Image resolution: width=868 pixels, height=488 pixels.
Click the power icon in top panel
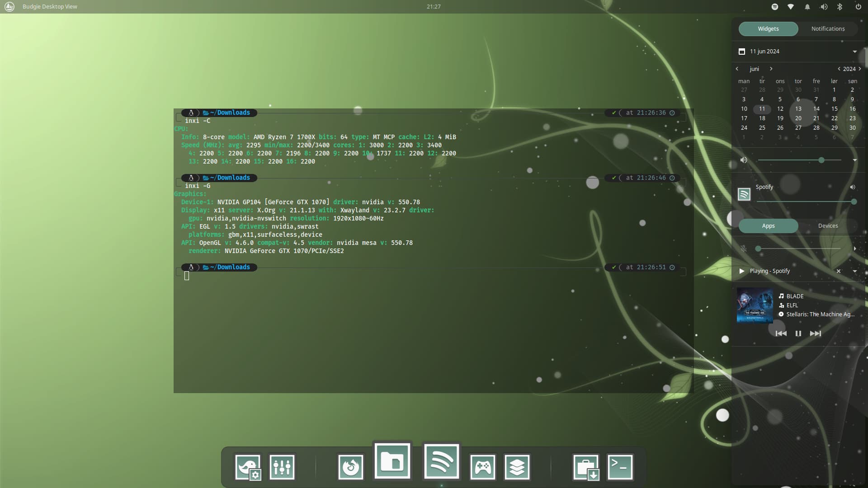pyautogui.click(x=858, y=7)
